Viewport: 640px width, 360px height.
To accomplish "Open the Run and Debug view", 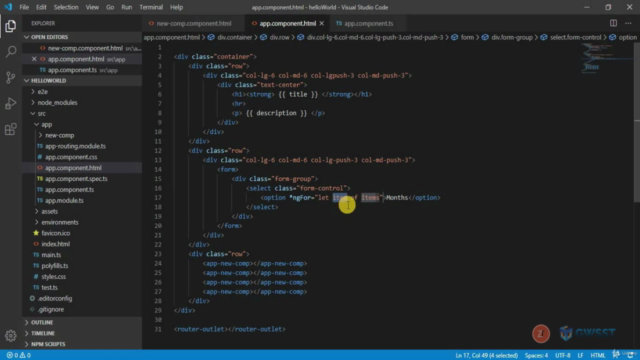I will [x=11, y=103].
